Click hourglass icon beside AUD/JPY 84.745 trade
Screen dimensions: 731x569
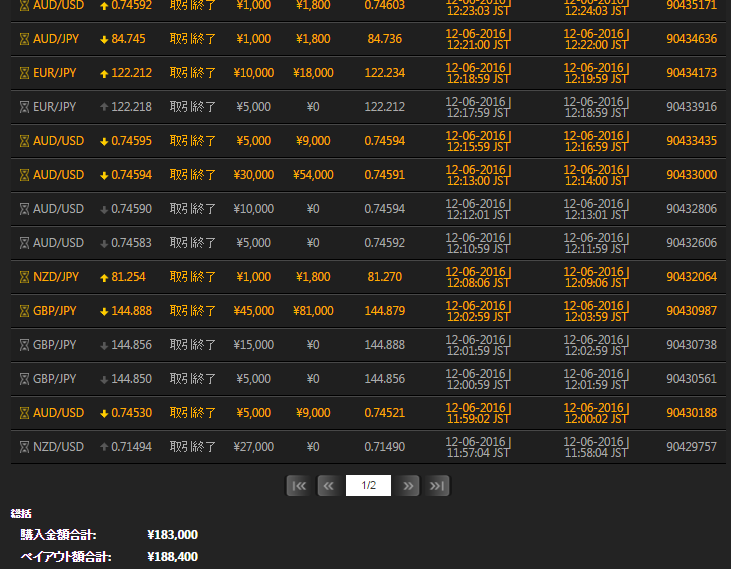[x=25, y=39]
